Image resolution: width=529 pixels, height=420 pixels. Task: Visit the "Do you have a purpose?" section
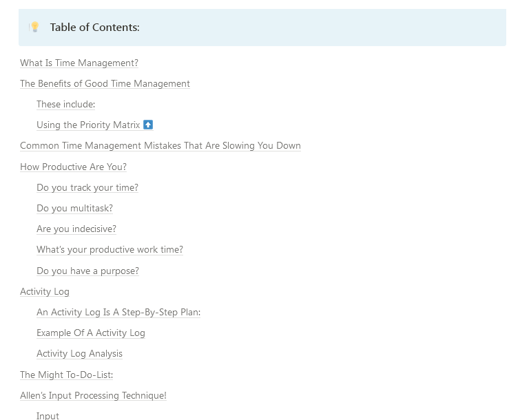coord(87,271)
